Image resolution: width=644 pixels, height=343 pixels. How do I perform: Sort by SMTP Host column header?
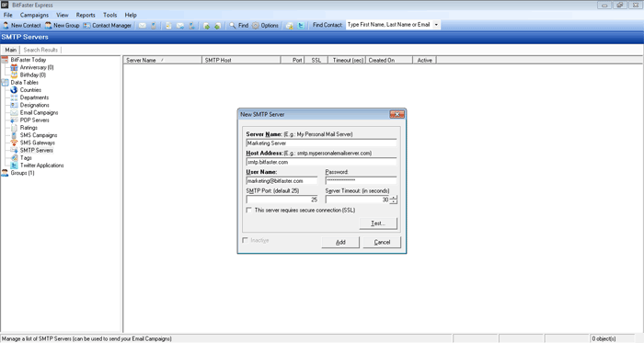[241, 61]
